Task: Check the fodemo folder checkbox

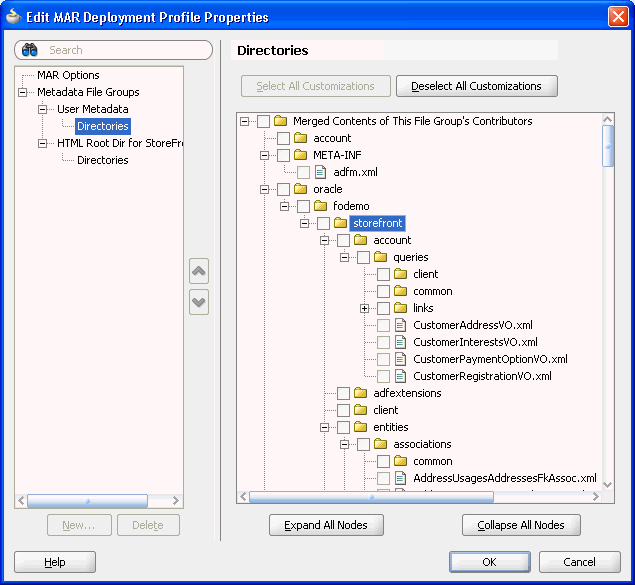Action: [x=303, y=206]
